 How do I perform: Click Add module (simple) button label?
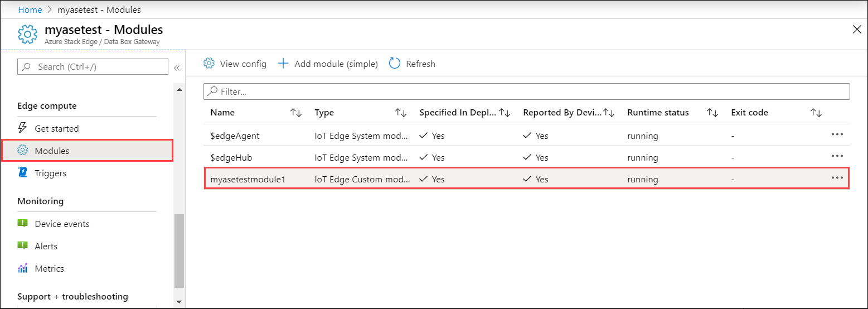336,64
